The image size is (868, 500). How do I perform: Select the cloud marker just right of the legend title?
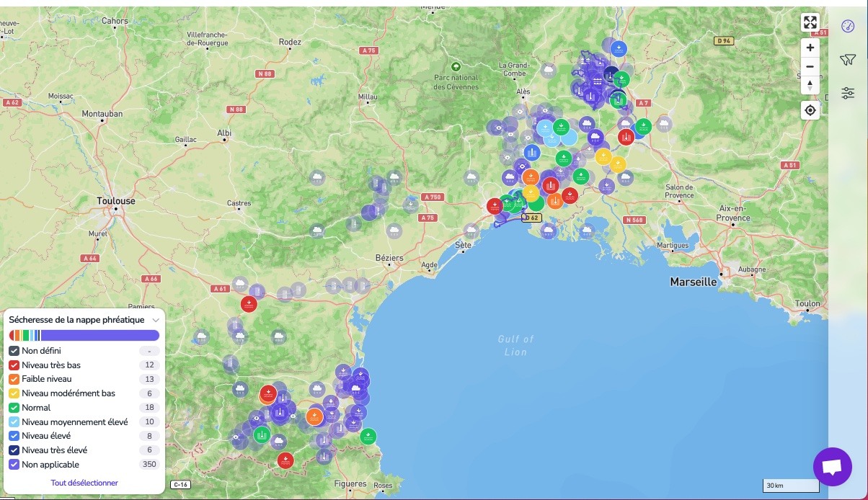pyautogui.click(x=201, y=336)
